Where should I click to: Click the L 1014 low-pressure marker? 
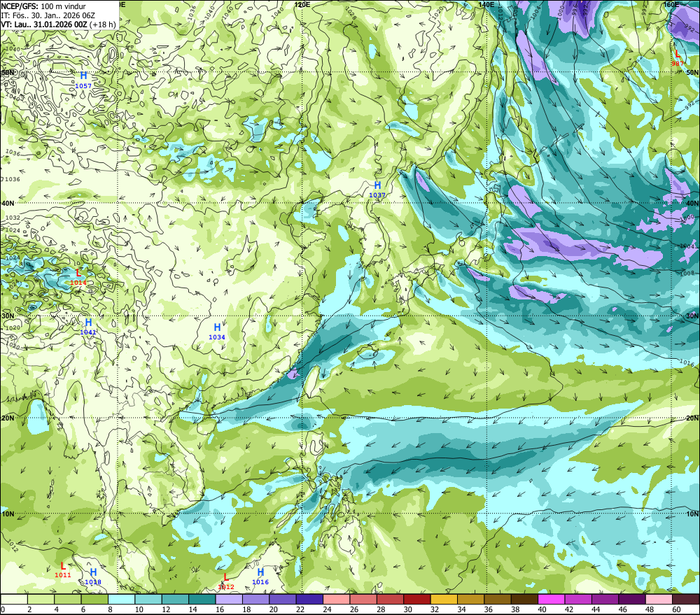78,276
